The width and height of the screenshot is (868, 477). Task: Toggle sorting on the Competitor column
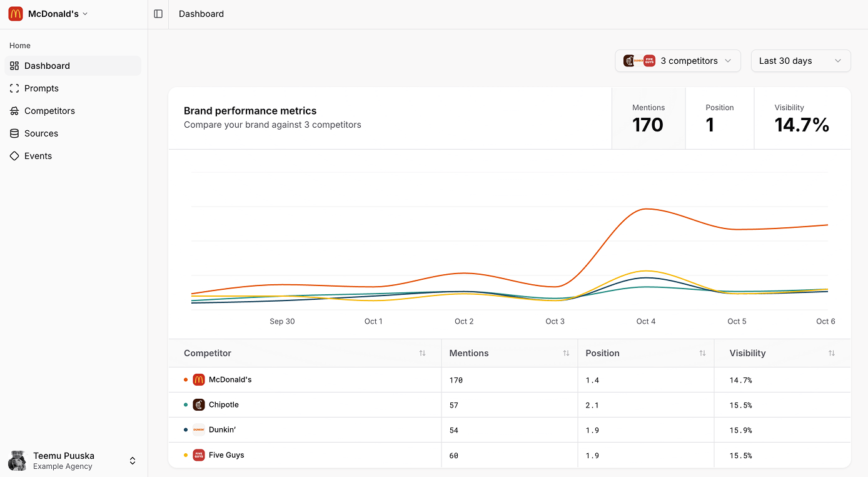click(423, 352)
